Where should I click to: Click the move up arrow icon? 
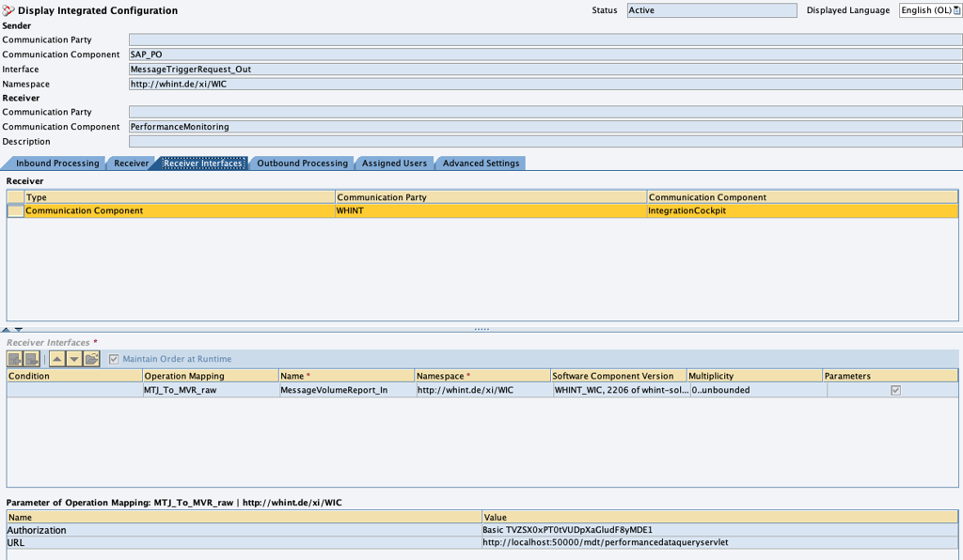(x=57, y=359)
